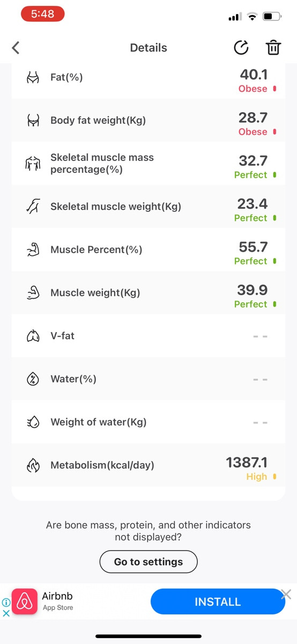Install the Airbnb app from ad

click(x=218, y=602)
